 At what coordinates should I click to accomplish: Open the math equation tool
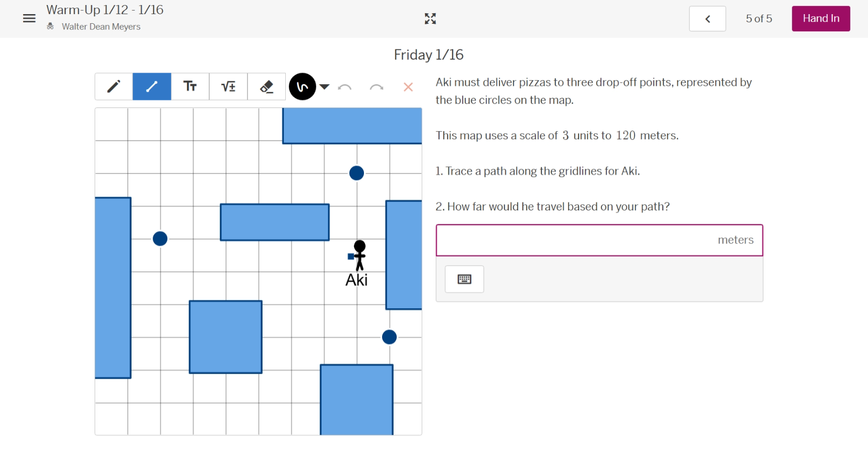pos(228,87)
